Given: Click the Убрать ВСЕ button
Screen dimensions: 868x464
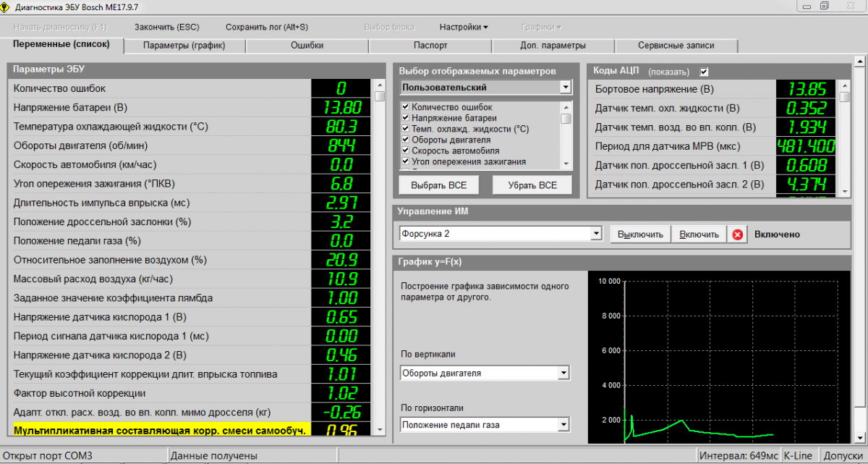Looking at the screenshot, I should click(533, 185).
